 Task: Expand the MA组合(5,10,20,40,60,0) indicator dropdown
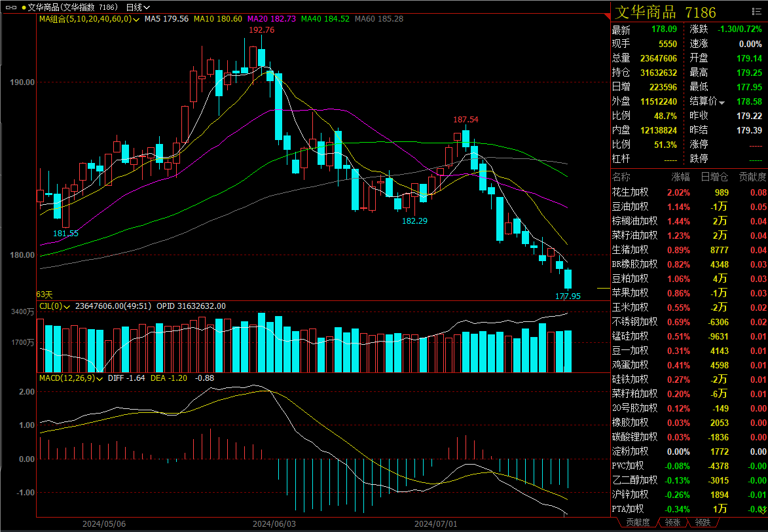136,19
